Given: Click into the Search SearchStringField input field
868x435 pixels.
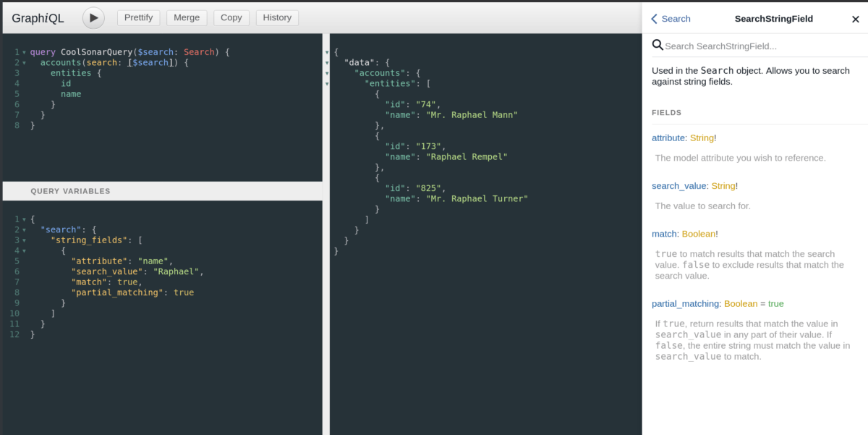Looking at the screenshot, I should pos(731,45).
